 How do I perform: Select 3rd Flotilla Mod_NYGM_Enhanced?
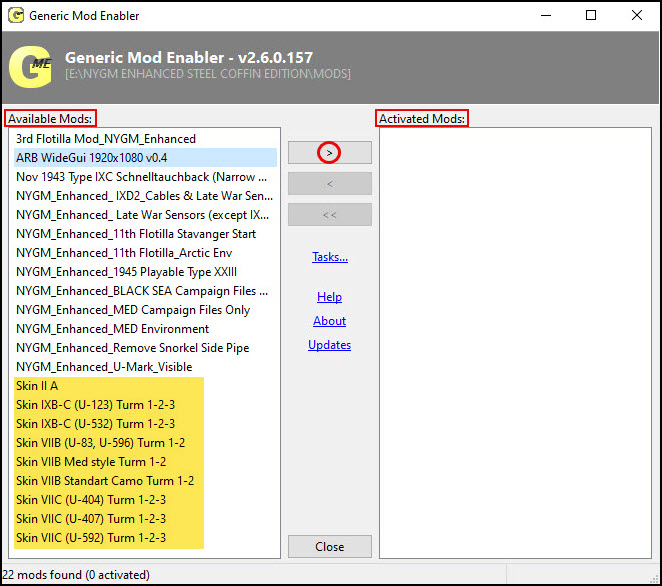(145, 138)
